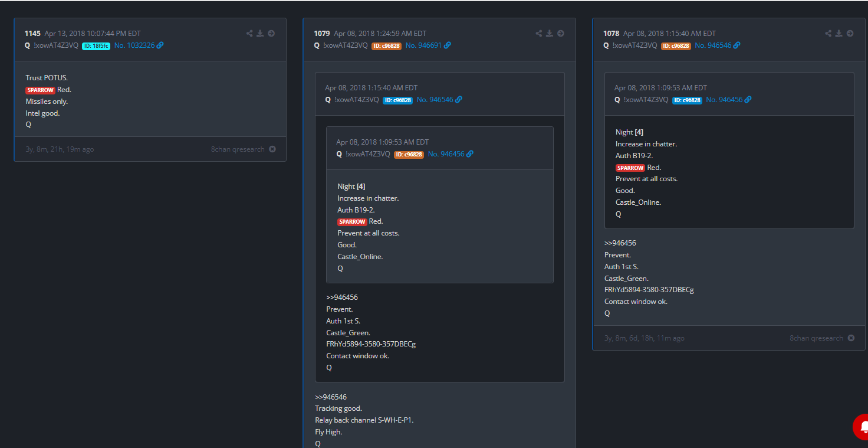
Task: Click the x icon next to 8chan qresearch on post 1078
Action: click(851, 338)
